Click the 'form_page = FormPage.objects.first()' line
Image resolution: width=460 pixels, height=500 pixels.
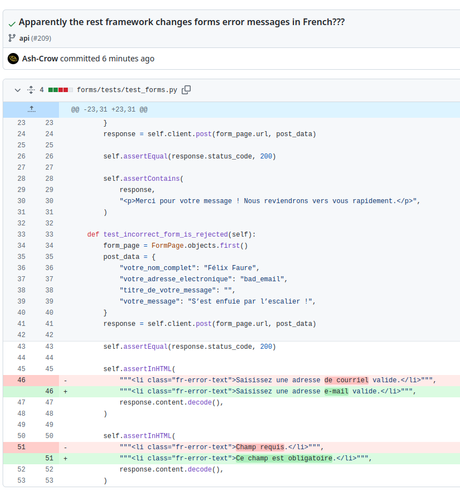232,246
